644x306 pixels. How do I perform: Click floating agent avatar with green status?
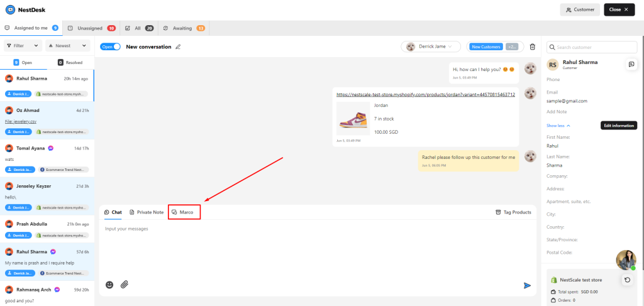pos(626,260)
